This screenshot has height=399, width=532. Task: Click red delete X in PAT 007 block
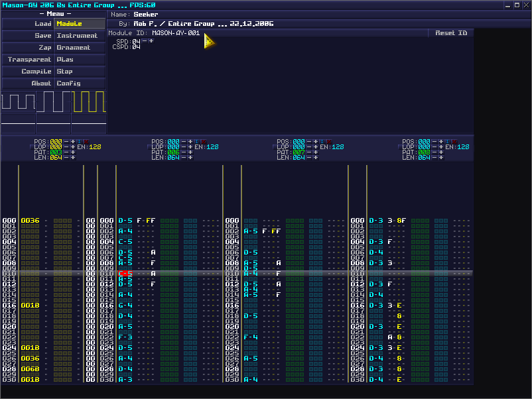[329, 141]
